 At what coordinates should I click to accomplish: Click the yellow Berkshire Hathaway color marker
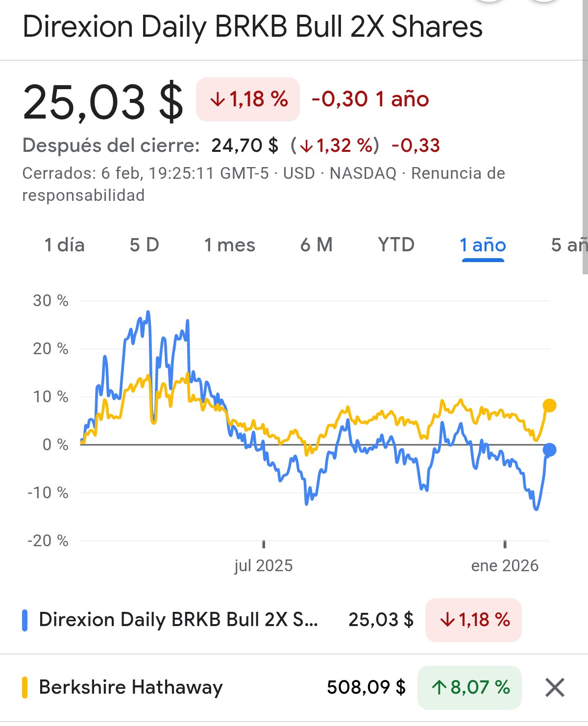tap(25, 687)
